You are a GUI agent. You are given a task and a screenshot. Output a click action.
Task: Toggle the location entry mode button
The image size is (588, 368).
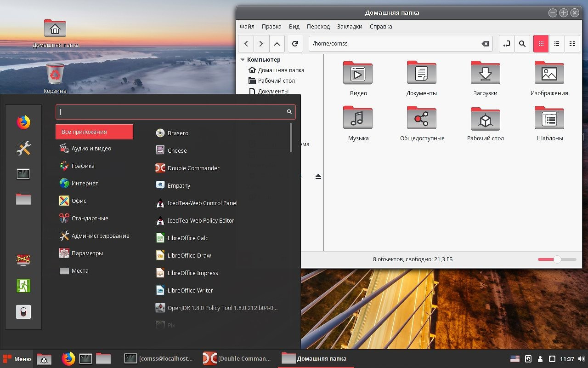(x=507, y=44)
